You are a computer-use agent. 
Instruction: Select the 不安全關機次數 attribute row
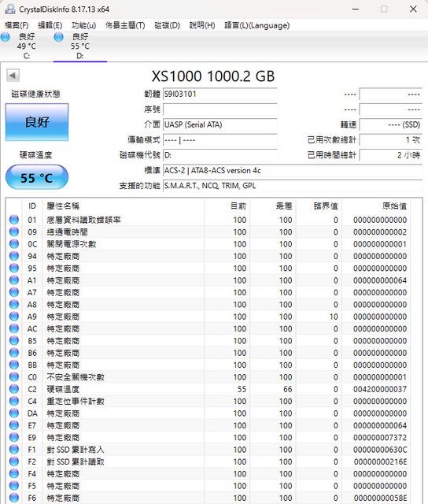coord(208,377)
